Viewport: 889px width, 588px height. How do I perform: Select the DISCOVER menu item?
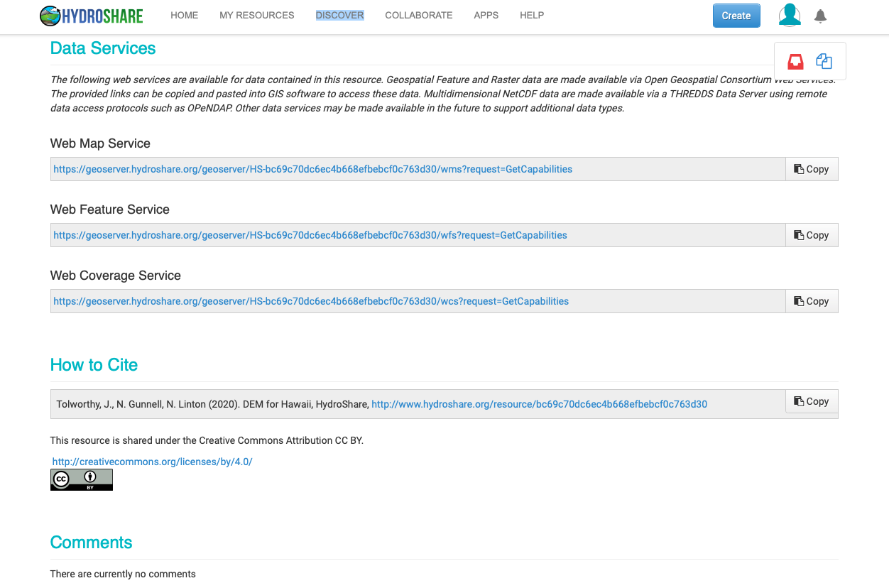tap(340, 15)
